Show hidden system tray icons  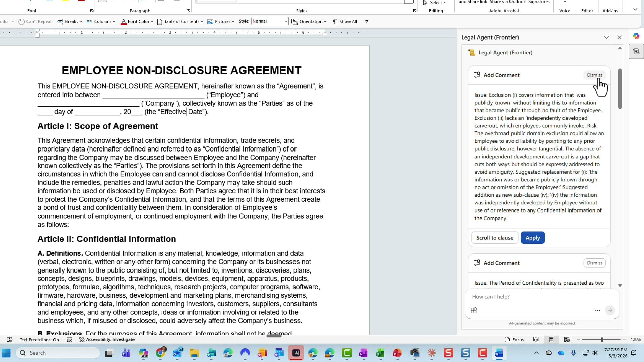[x=536, y=353]
